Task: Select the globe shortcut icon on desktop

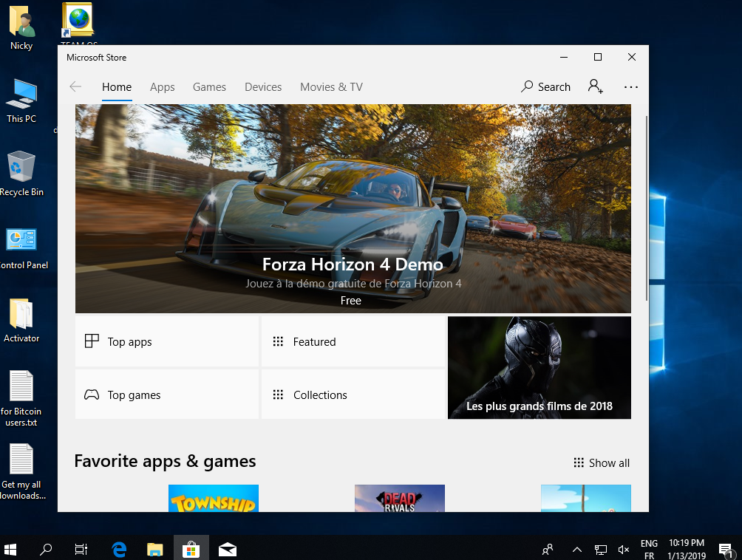Action: coord(78,20)
